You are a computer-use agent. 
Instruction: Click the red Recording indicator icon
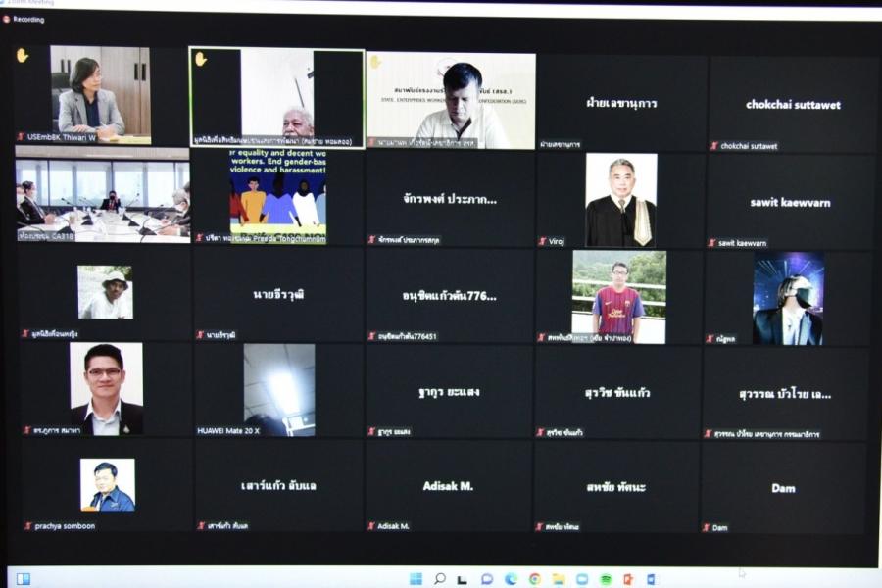tap(8, 19)
